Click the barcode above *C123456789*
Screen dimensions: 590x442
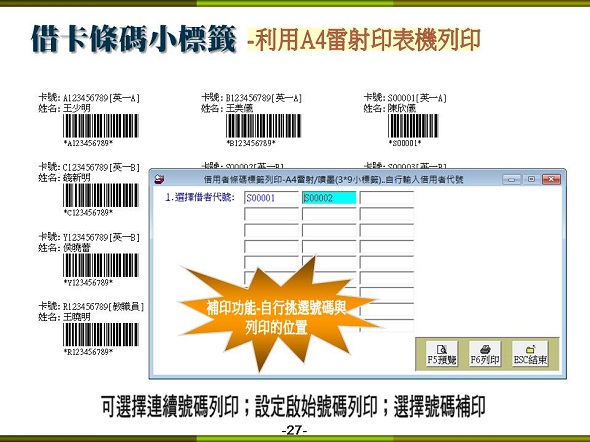[101, 195]
